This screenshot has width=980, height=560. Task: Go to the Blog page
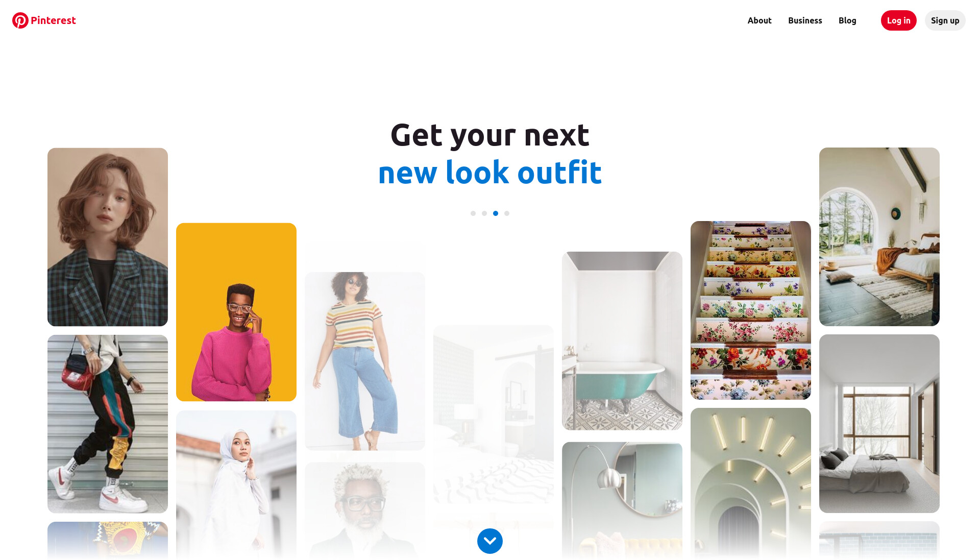847,20
